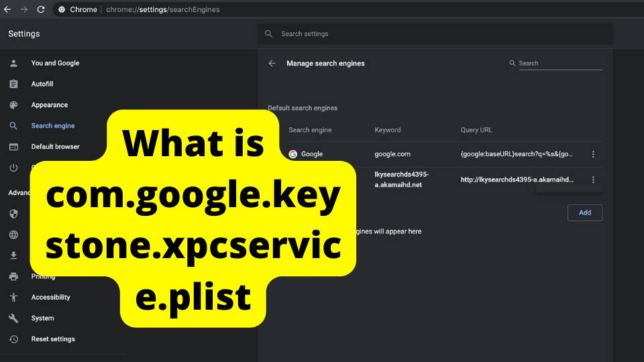The image size is (644, 362).
Task: Click the System wrench icon
Action: click(13, 318)
